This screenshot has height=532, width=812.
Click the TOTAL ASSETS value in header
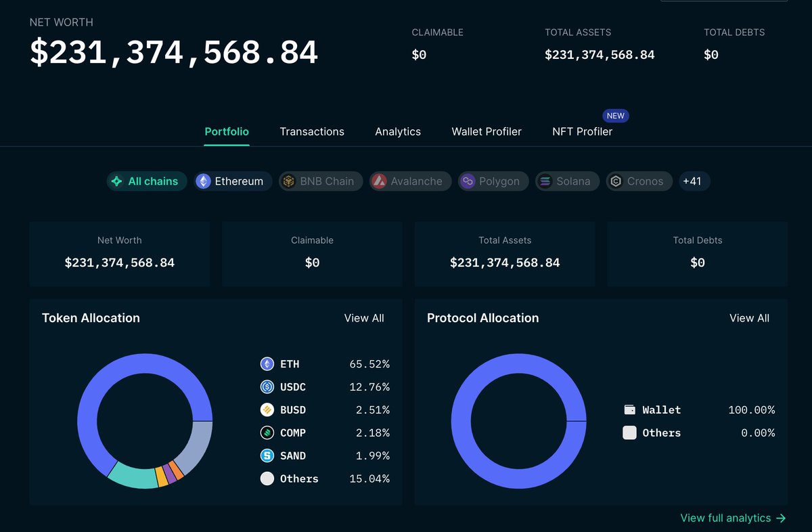click(600, 55)
